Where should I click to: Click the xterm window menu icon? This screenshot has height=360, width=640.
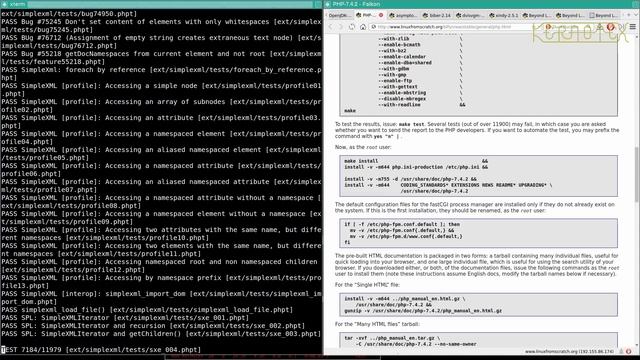click(4, 4)
